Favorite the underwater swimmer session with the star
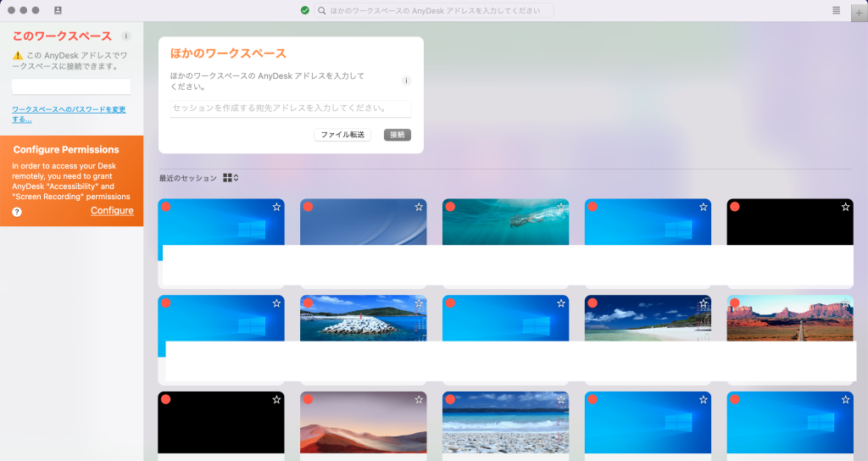This screenshot has height=461, width=868. pyautogui.click(x=561, y=207)
